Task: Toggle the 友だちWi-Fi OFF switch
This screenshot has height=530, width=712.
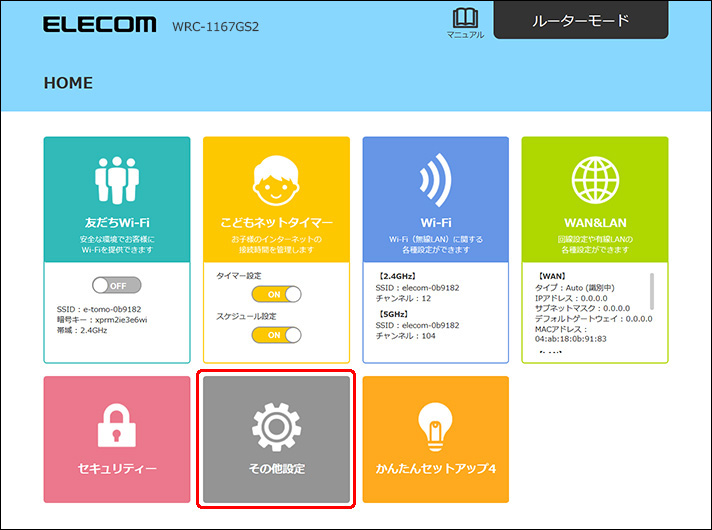Action: click(116, 285)
